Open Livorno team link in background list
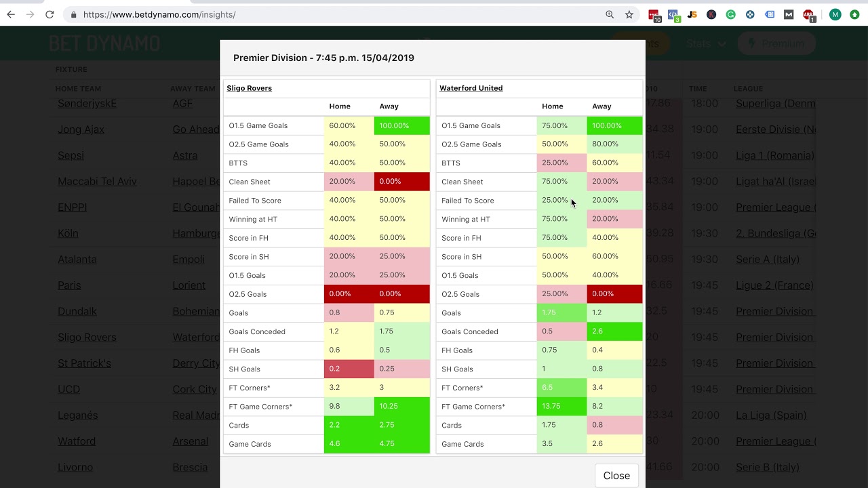This screenshot has width=868, height=488. tap(75, 467)
